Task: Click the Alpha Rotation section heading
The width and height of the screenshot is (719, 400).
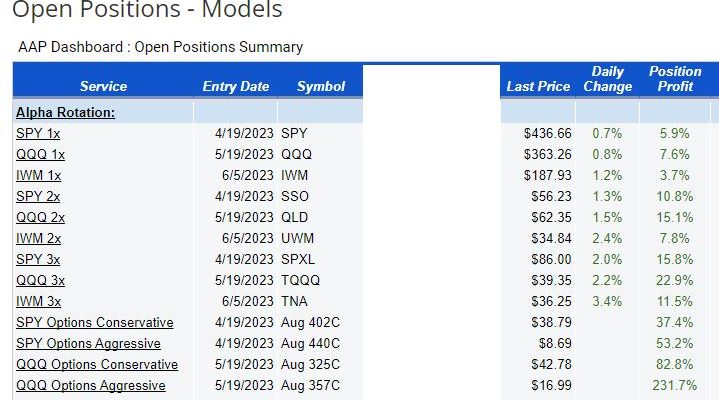Action: click(x=66, y=112)
